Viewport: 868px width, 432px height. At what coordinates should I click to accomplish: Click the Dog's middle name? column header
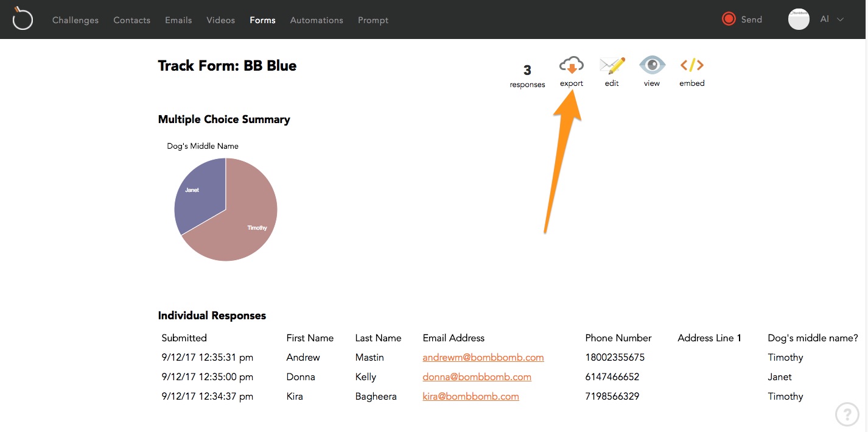(x=813, y=338)
